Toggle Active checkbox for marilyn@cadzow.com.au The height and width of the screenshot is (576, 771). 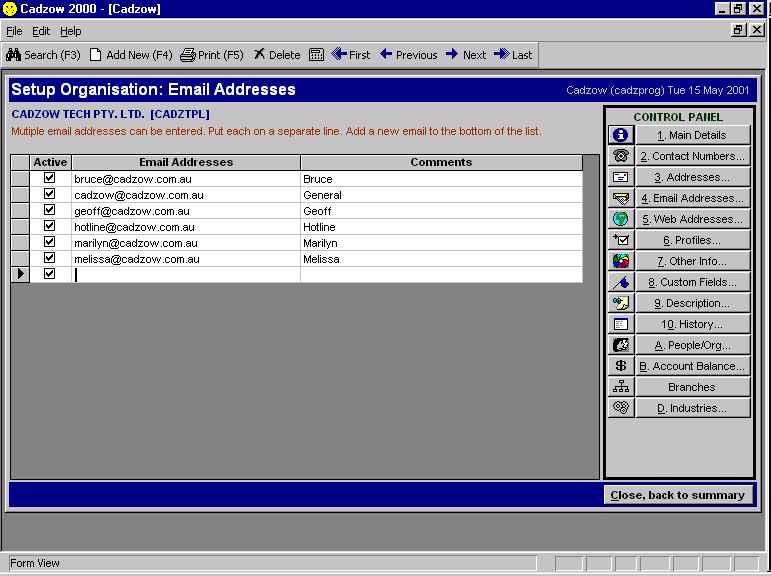49,242
